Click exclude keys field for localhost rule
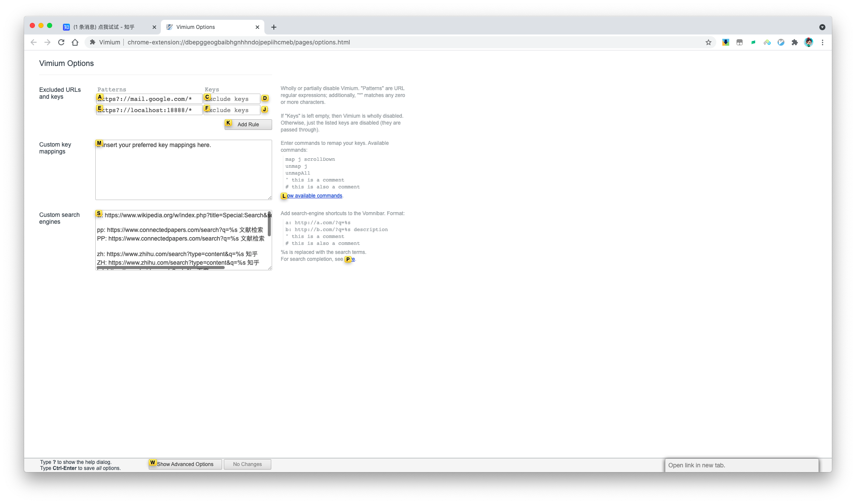Viewport: 856px width, 504px height. (x=232, y=110)
